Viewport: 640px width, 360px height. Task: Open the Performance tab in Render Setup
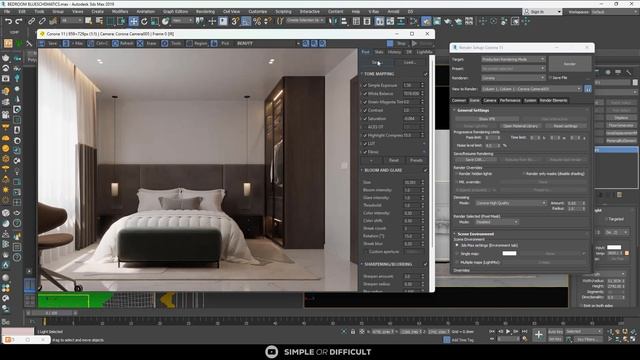tap(510, 100)
